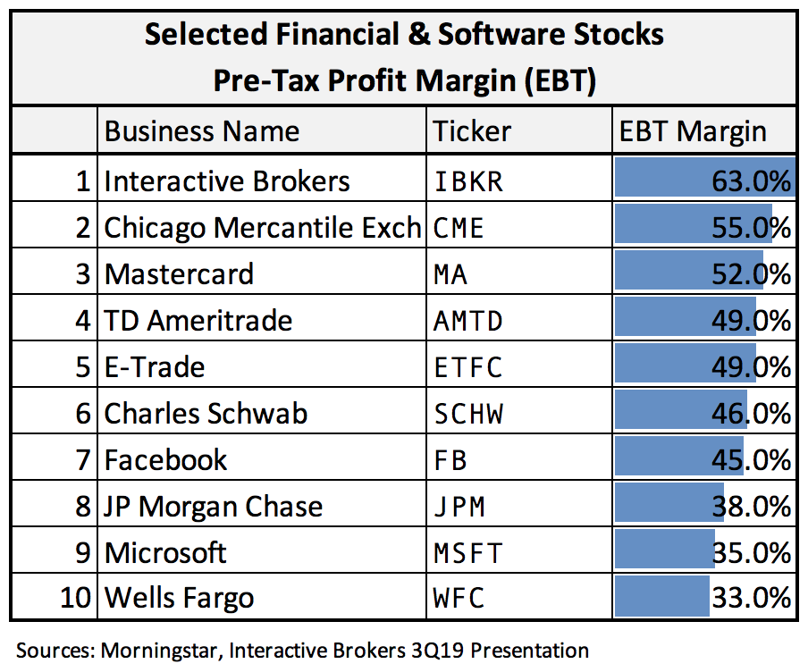Click the WFC ticker cell

point(519,596)
